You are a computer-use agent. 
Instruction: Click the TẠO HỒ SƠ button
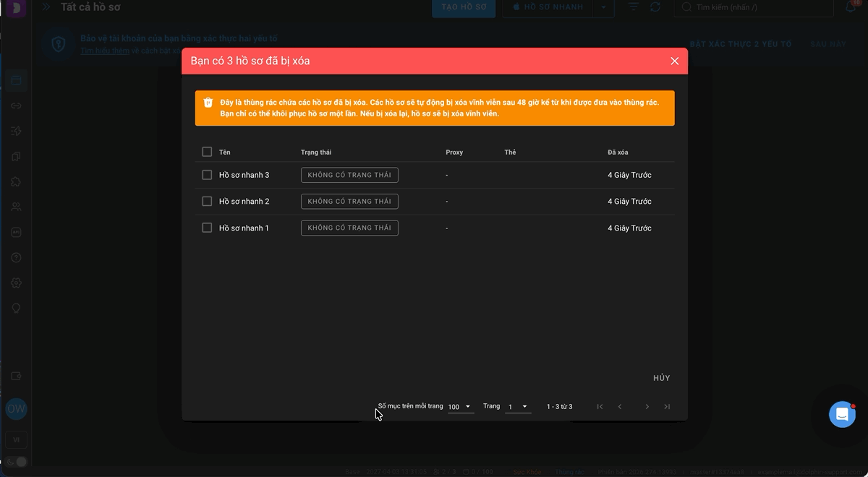[464, 7]
